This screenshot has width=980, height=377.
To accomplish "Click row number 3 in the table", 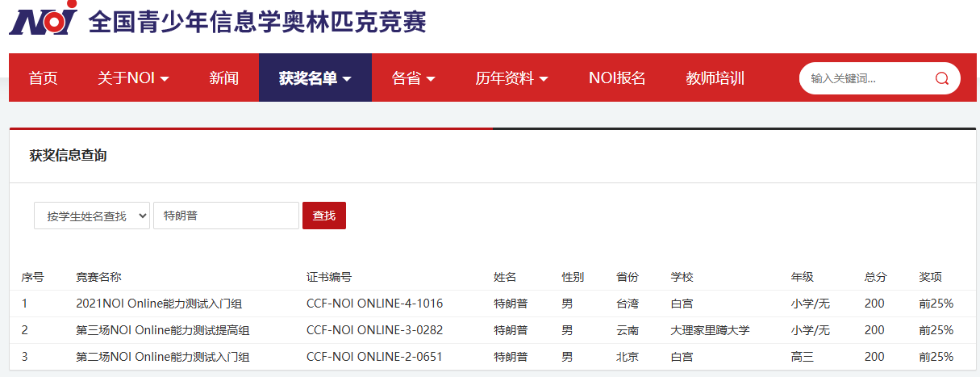I will (x=24, y=357).
